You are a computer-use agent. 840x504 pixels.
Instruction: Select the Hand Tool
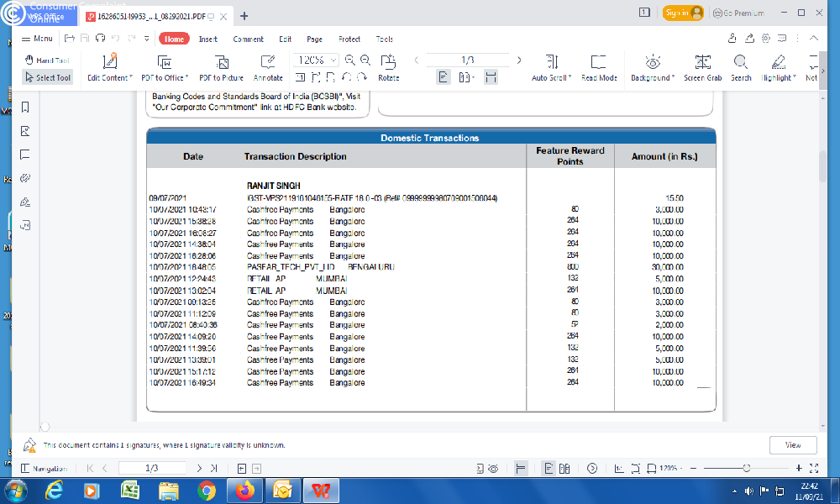coord(47,60)
